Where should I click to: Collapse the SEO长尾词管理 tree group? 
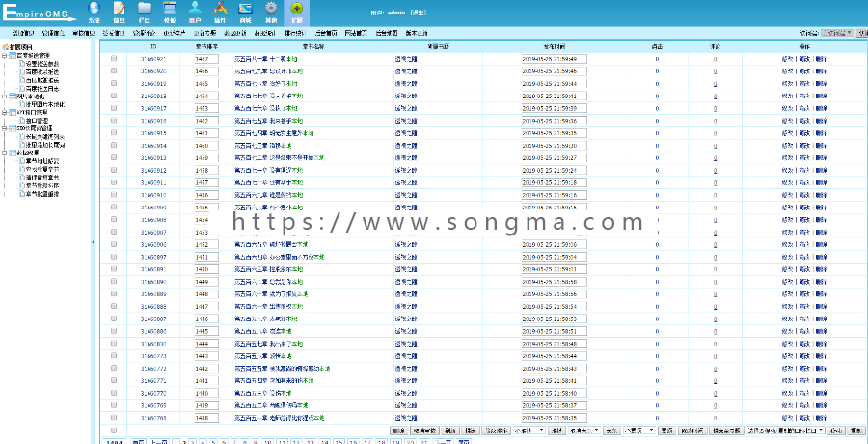5,128
